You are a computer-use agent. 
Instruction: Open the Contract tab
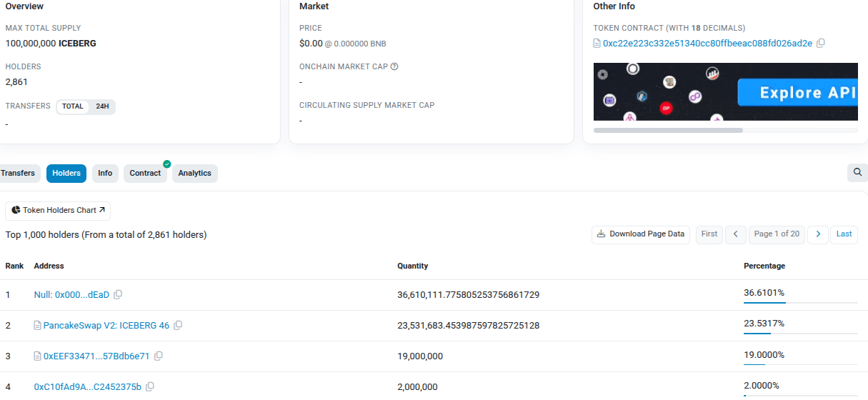coord(145,173)
